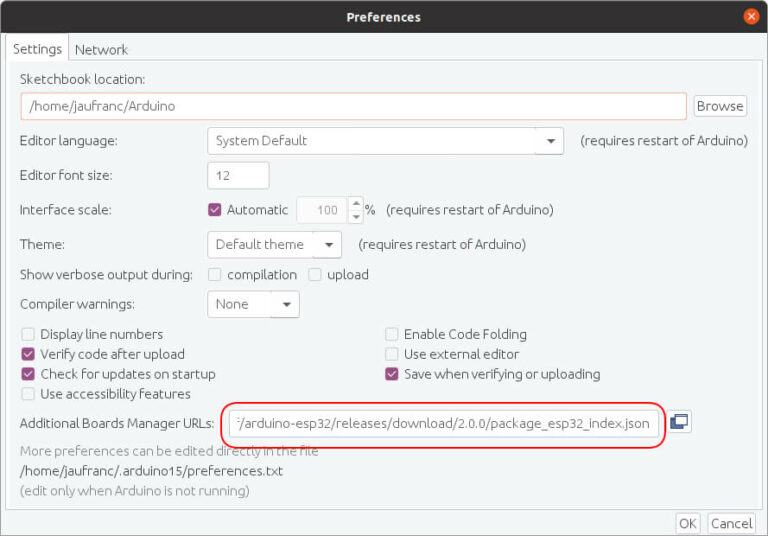
Task: Open the Compiler warnings dropdown
Action: 253,304
